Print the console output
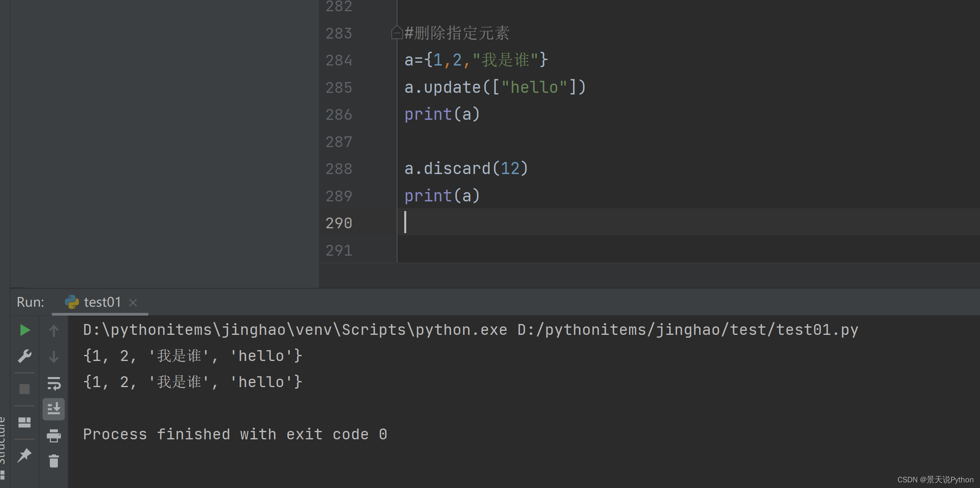The height and width of the screenshot is (488, 980). (54, 435)
